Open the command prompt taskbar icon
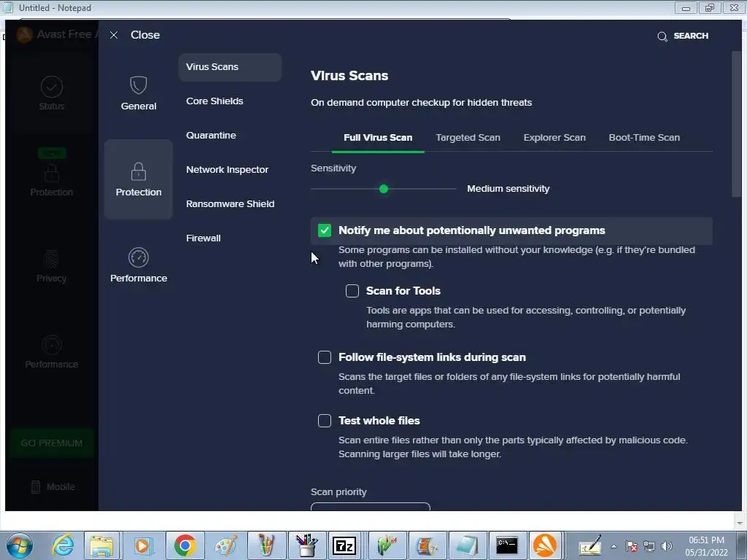Image resolution: width=747 pixels, height=560 pixels. coord(507,545)
